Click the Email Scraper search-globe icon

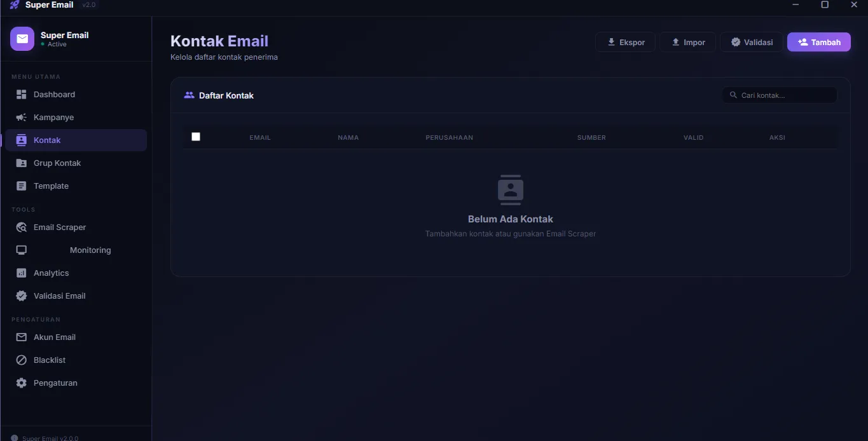[22, 227]
